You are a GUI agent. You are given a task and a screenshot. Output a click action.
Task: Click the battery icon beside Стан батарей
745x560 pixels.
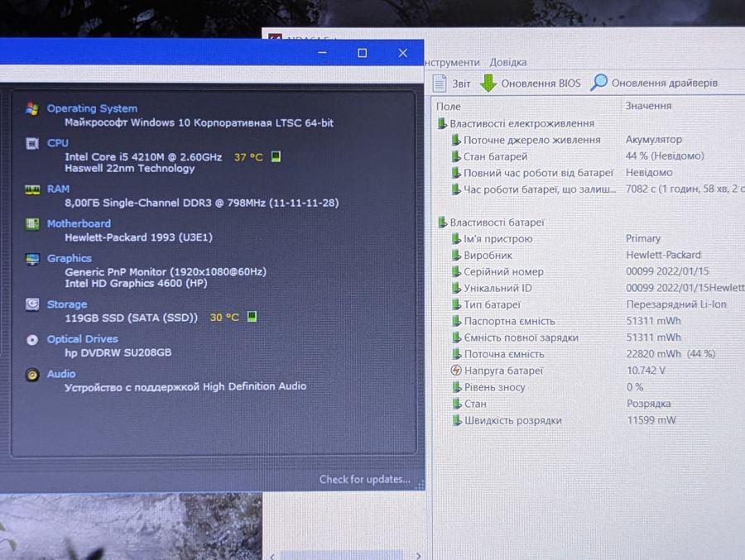click(x=455, y=156)
